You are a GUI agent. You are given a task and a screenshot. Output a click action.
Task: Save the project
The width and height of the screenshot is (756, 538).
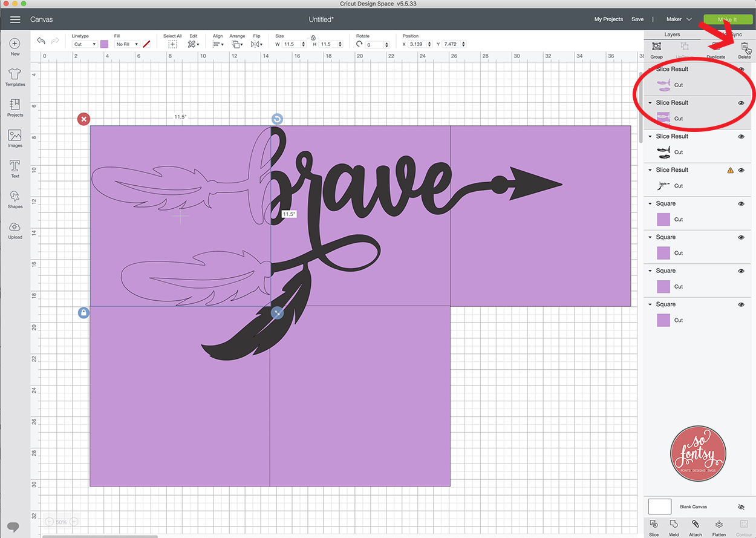point(637,19)
